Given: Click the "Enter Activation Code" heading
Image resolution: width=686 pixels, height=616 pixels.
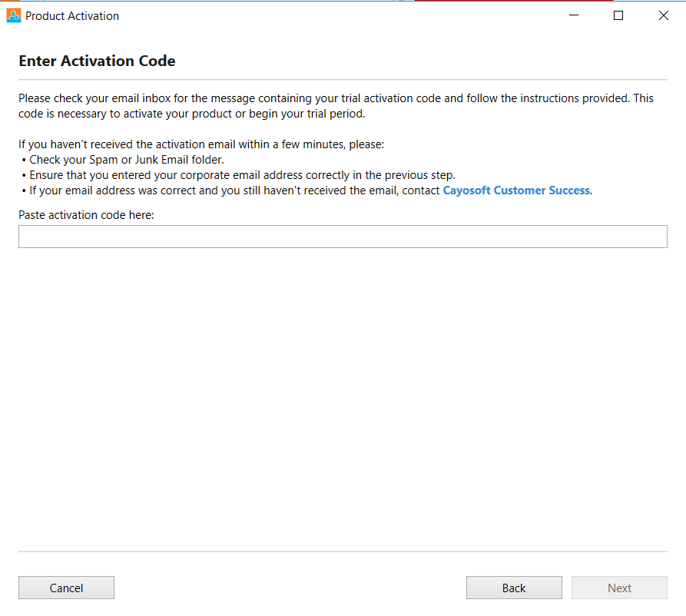Looking at the screenshot, I should pyautogui.click(x=97, y=61).
